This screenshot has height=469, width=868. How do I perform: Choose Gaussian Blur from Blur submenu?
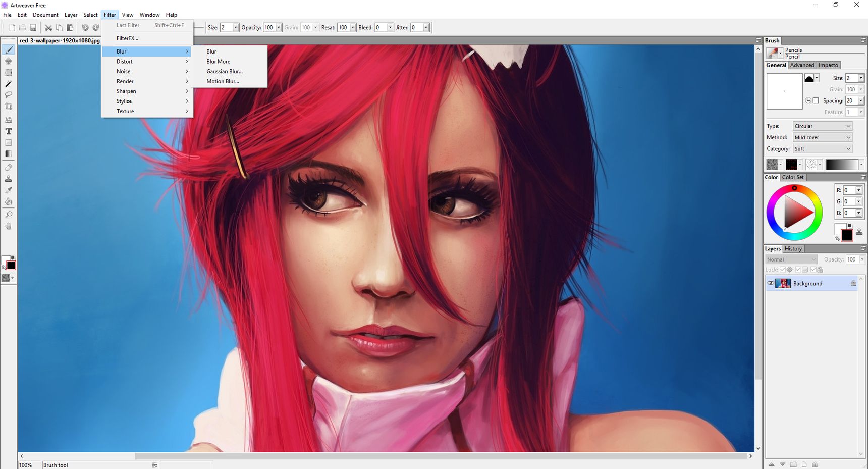225,72
